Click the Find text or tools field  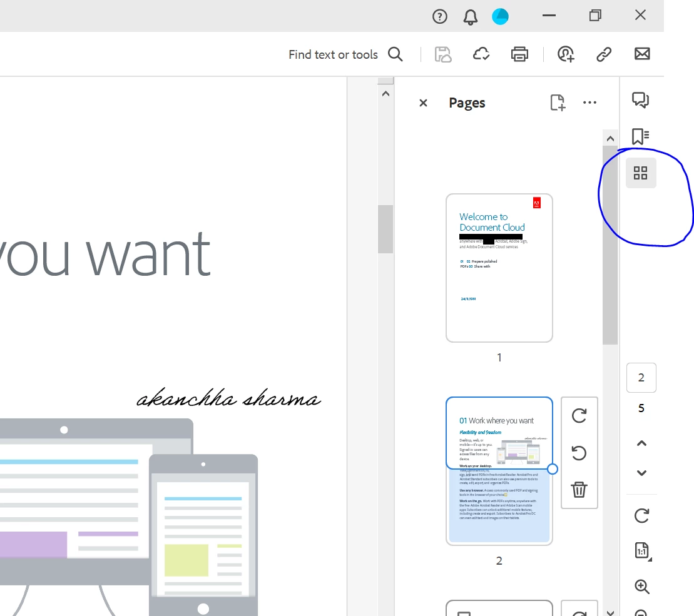[334, 54]
